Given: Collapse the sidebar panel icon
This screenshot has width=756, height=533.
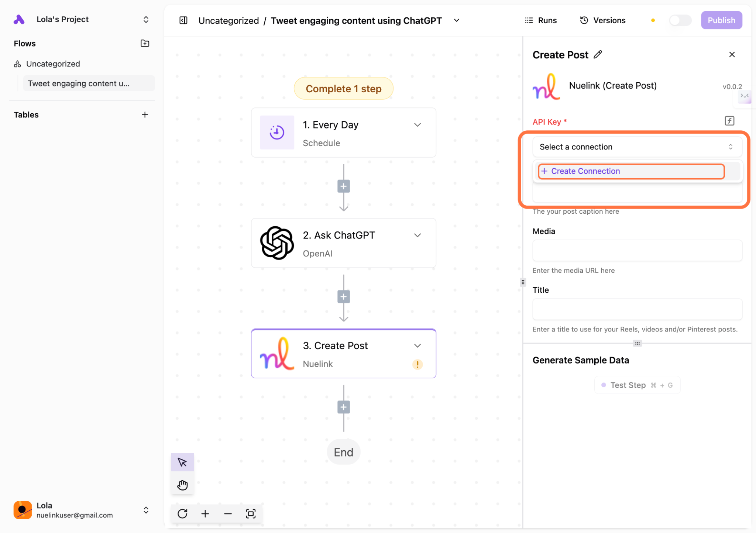Looking at the screenshot, I should 183,20.
